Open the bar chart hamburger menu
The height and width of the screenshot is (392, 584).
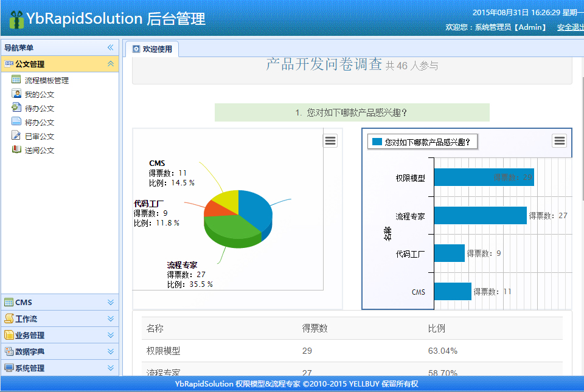560,141
